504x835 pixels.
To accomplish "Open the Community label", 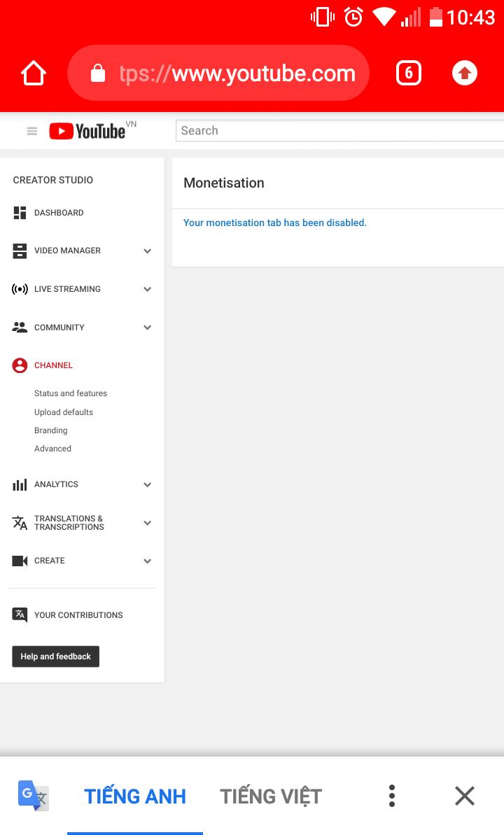I will pos(59,328).
